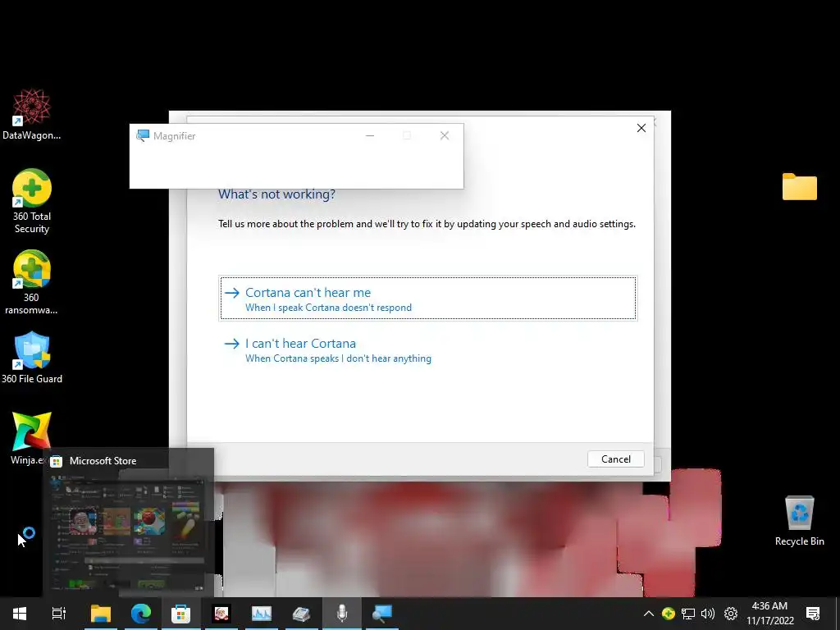Open the clock showing 4:36 AM

[769, 614]
